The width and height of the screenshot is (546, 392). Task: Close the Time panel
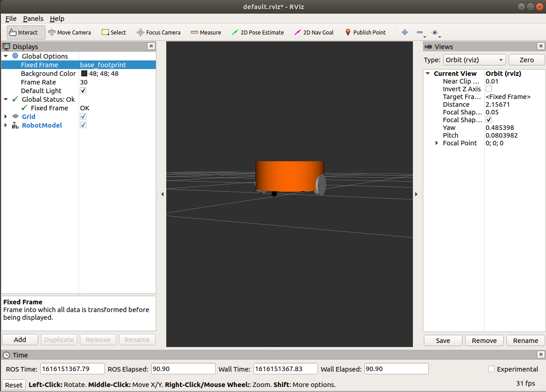(541, 354)
